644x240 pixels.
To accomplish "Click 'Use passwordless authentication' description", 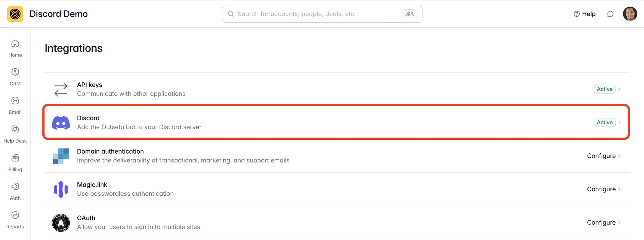I will click(125, 194).
